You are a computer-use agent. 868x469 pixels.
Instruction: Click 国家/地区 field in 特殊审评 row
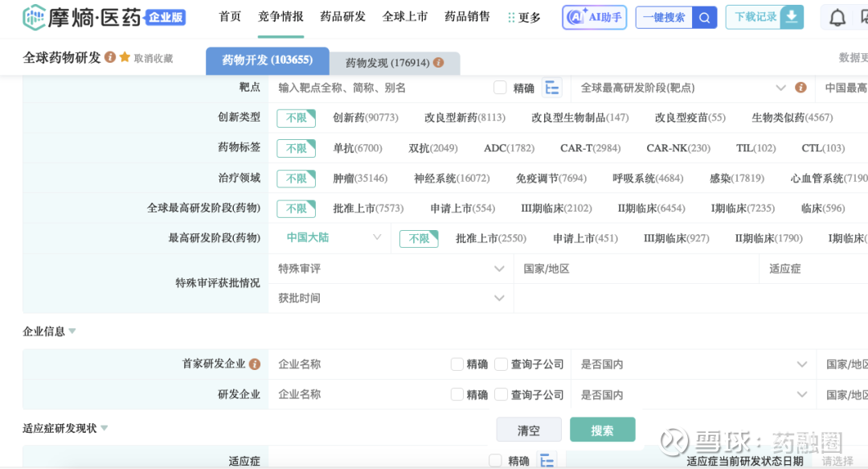pyautogui.click(x=636, y=269)
